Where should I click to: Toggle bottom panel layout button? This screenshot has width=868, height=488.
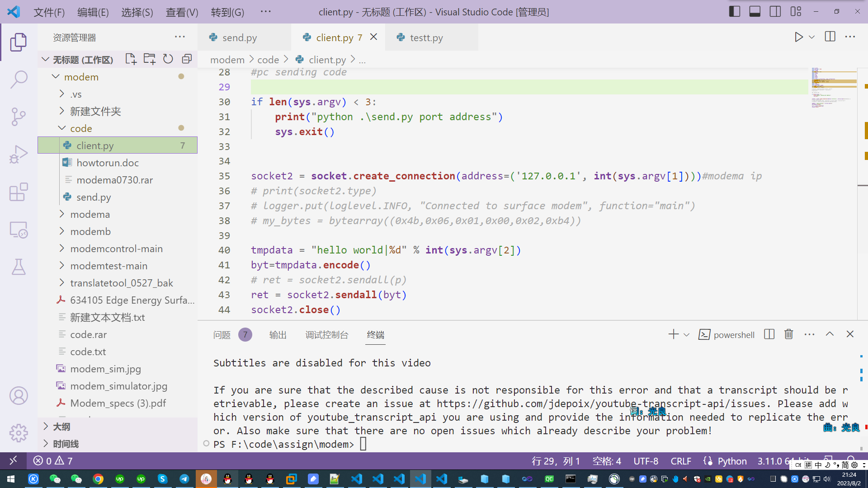[755, 12]
